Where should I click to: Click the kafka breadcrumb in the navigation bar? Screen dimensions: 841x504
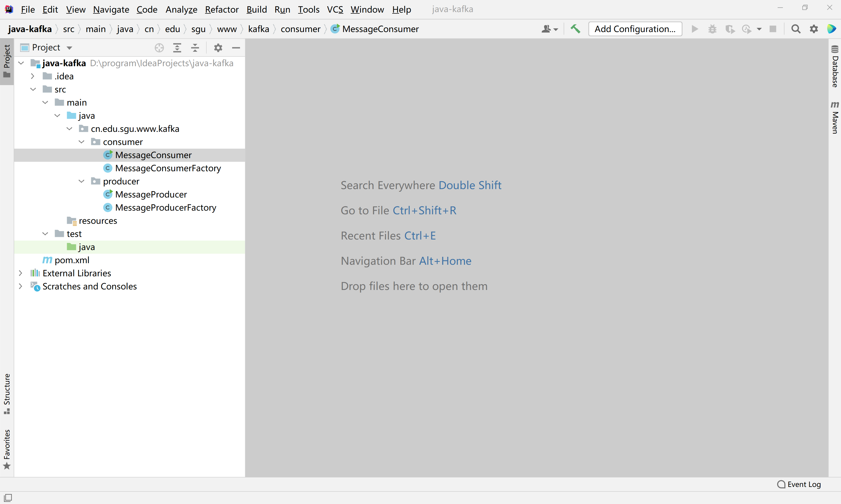pos(258,29)
